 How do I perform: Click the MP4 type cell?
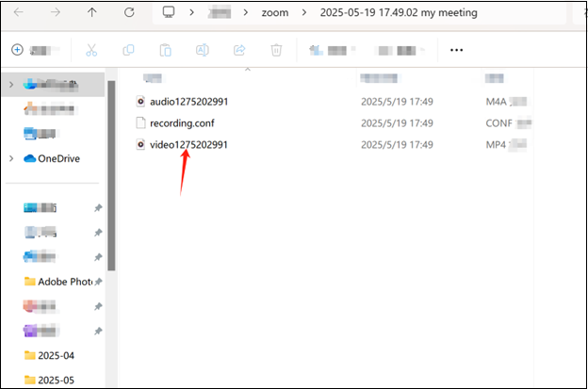506,145
